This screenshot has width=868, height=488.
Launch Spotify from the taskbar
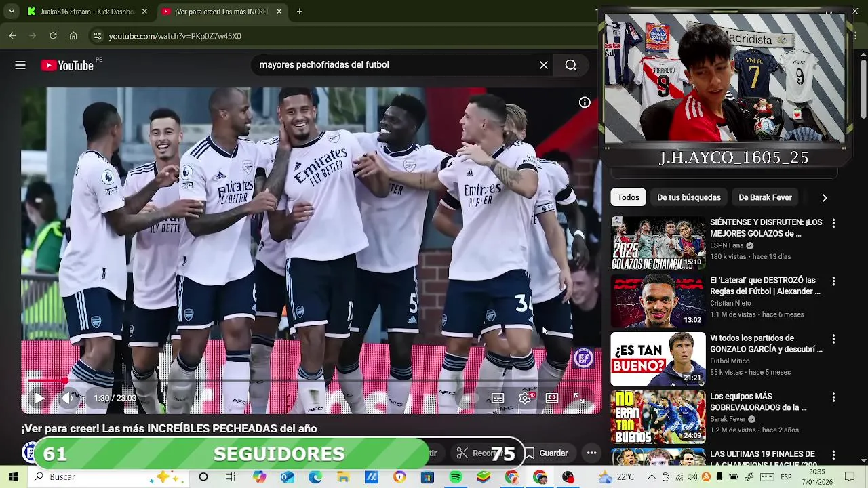456,477
